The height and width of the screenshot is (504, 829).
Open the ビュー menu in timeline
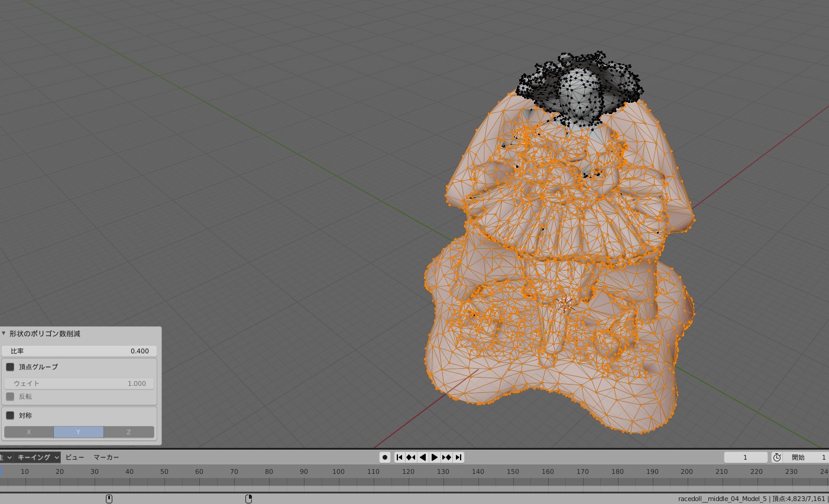click(x=75, y=457)
